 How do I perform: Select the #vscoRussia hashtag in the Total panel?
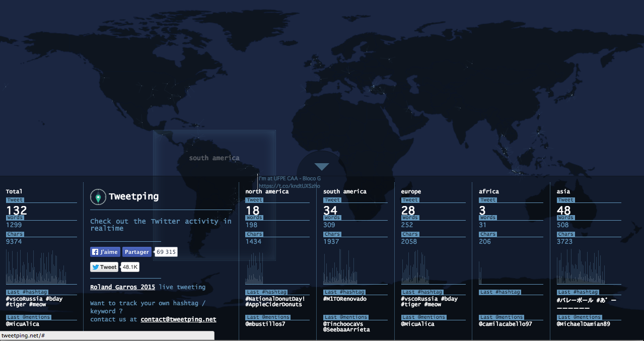[x=25, y=298]
